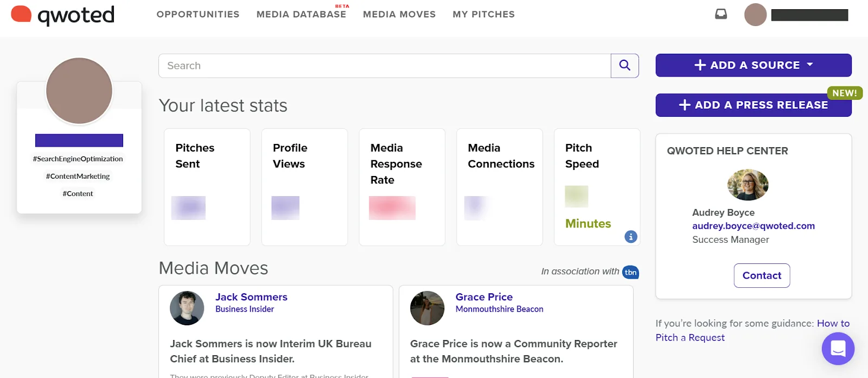Click the #Content tag

pos(78,194)
